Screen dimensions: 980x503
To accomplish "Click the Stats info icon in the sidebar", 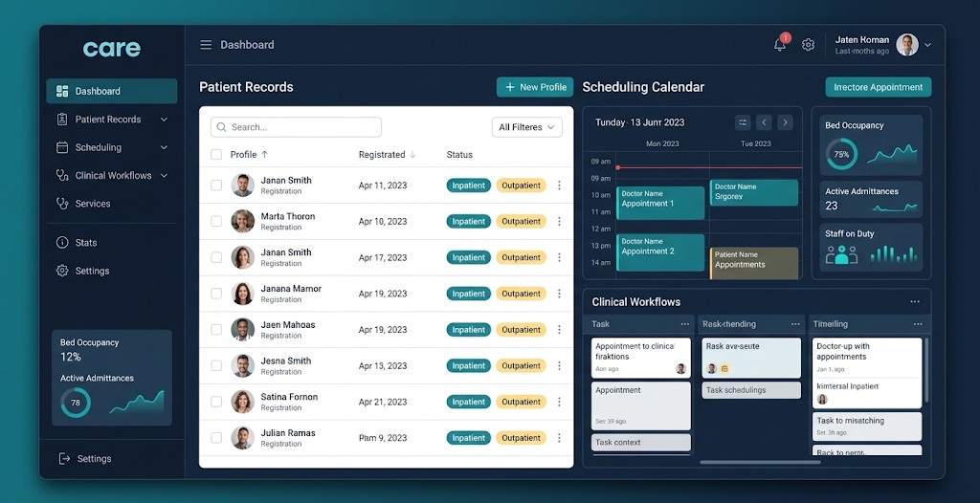I will (62, 243).
